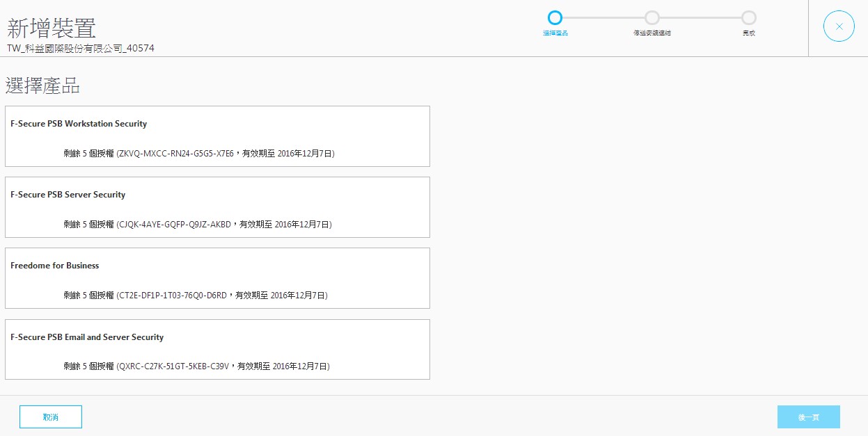Click license key CT2E-DF1P-1T03-76Q0-D6RD text
The height and width of the screenshot is (436, 868).
click(x=173, y=296)
